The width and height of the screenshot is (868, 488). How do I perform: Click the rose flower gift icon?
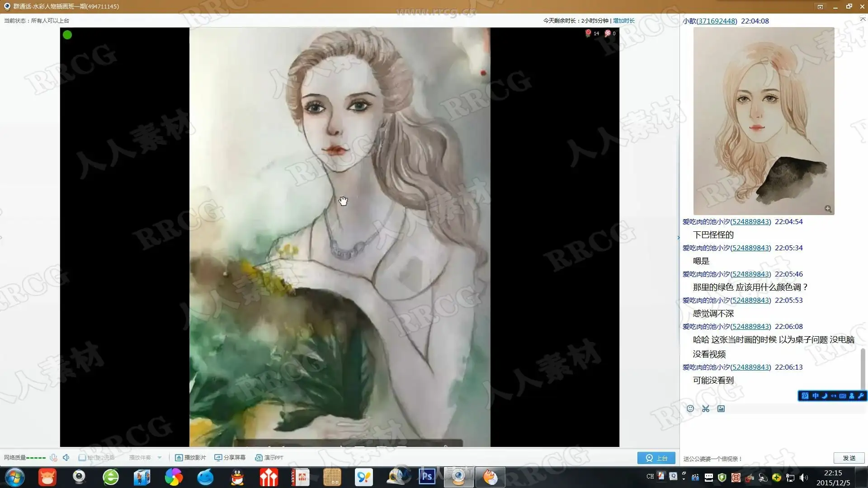point(588,33)
